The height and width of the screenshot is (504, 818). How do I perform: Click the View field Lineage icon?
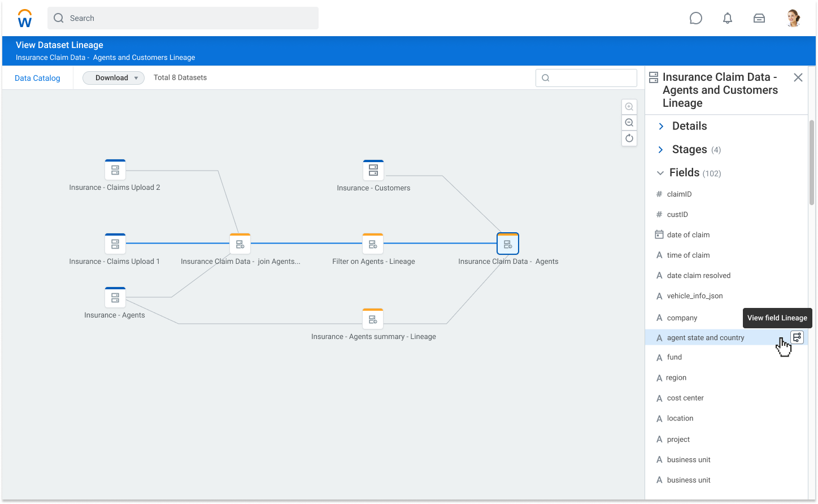tap(797, 337)
